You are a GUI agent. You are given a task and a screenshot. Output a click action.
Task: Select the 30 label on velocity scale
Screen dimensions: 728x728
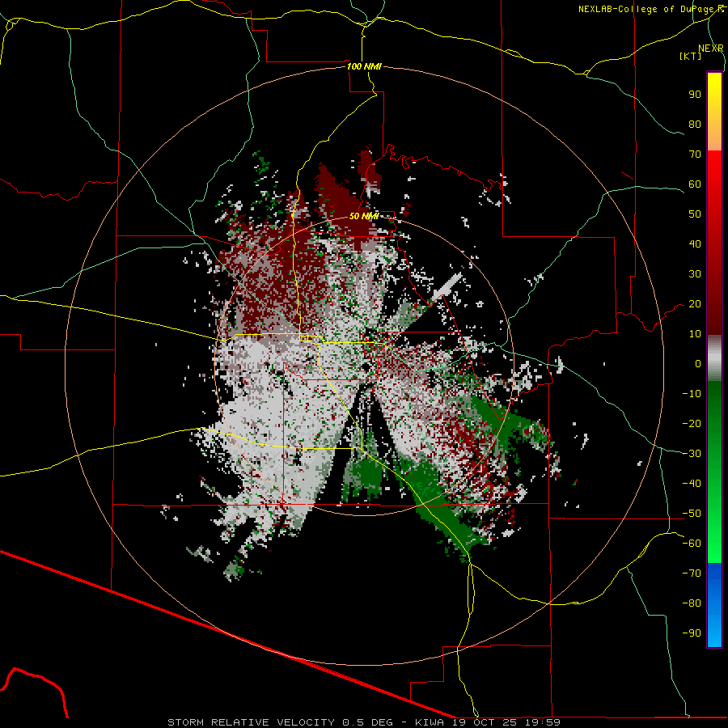[x=695, y=274]
